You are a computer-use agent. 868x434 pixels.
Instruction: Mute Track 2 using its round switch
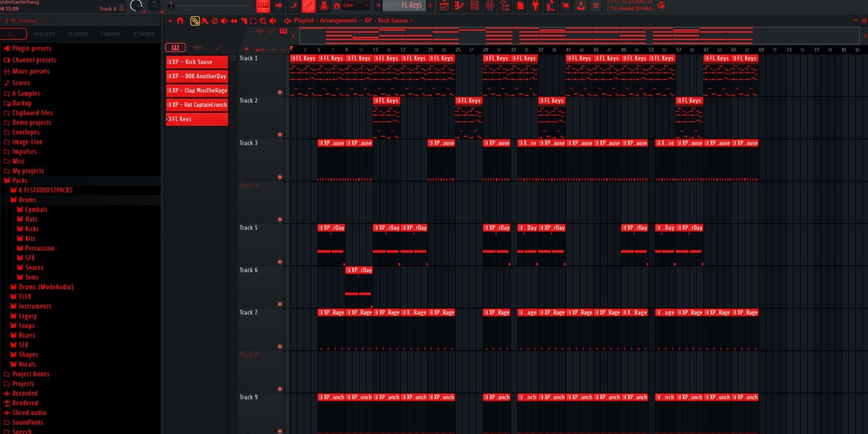(280, 135)
